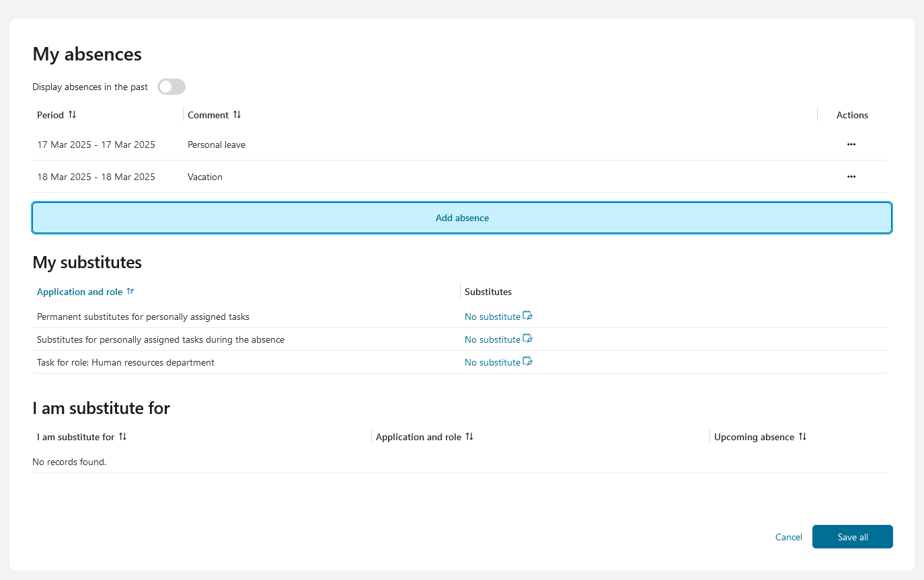Edit substitute icon for Human resources department row
924x580 pixels.
(528, 362)
